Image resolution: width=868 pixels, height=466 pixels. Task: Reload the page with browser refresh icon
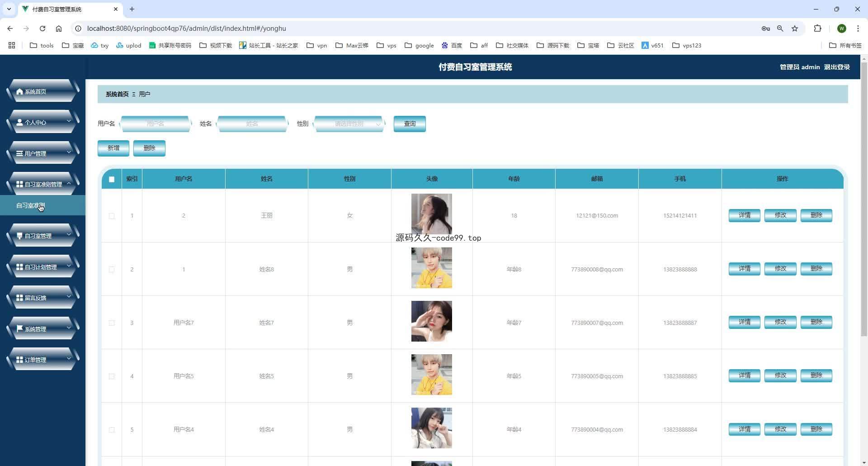pyautogui.click(x=42, y=29)
